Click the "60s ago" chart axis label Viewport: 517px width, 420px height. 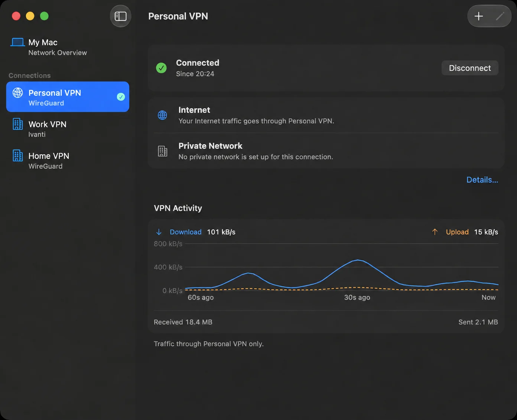coord(201,297)
